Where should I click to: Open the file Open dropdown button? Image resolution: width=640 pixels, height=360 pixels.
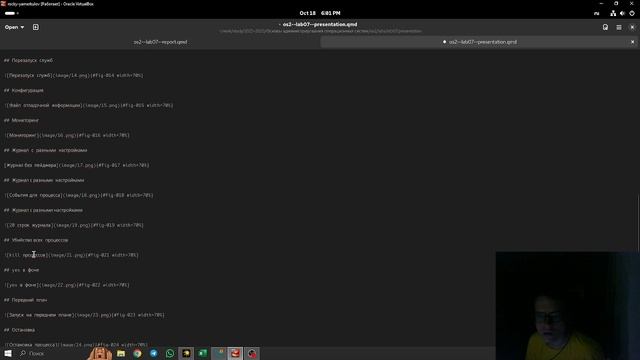click(x=14, y=27)
